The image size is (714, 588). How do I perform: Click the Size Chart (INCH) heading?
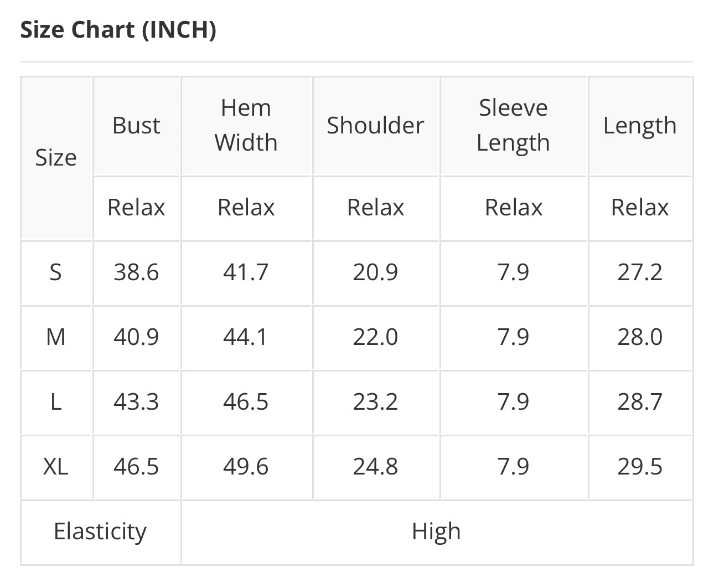(118, 30)
